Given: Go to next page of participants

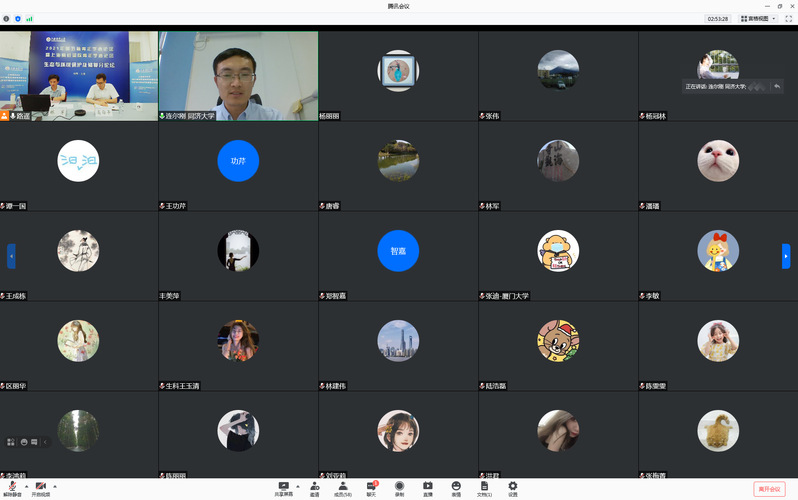Looking at the screenshot, I should (x=786, y=256).
